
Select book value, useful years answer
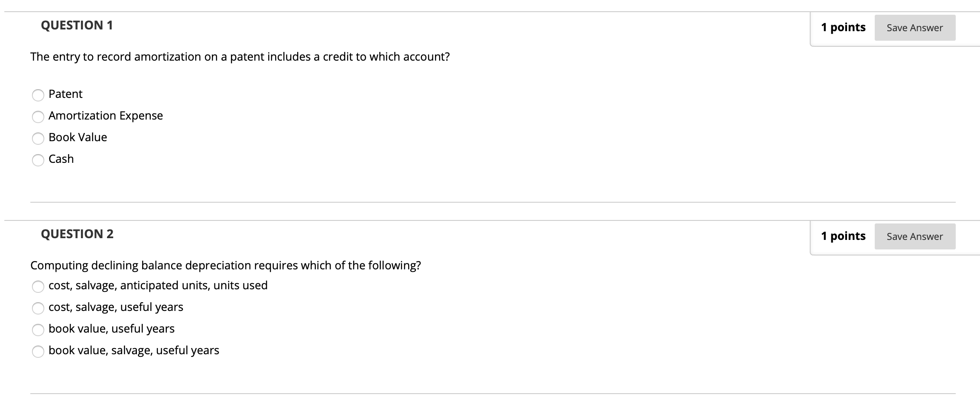click(x=38, y=330)
